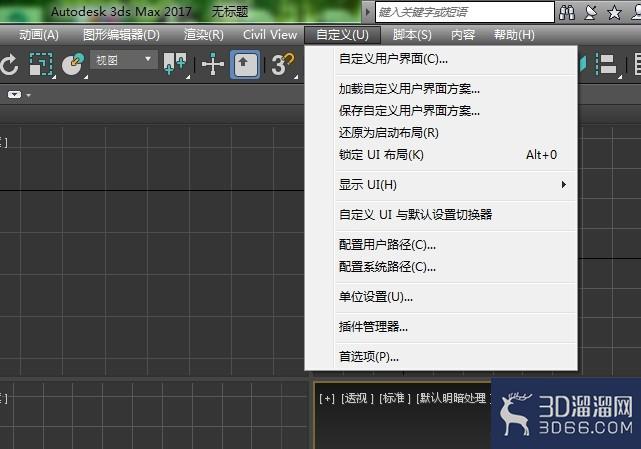Click the Select and Place icon

coord(73,64)
